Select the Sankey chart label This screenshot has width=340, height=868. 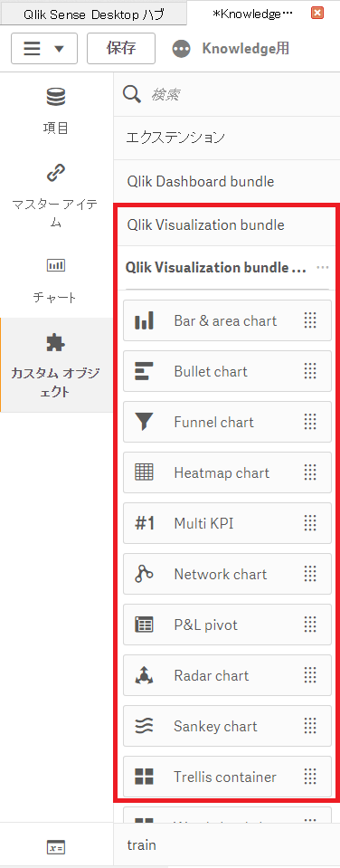tap(215, 726)
